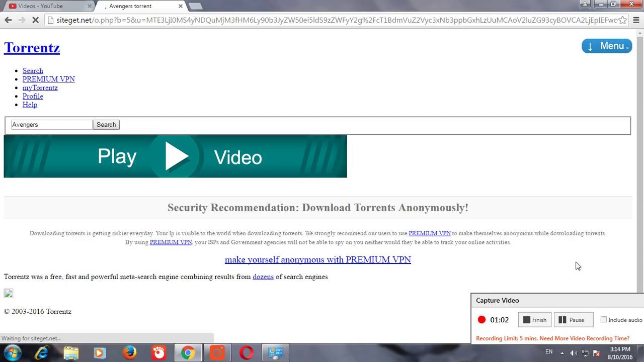The image size is (644, 362).
Task: Open Windows Media Player from the taskbar
Action: [x=100, y=353]
